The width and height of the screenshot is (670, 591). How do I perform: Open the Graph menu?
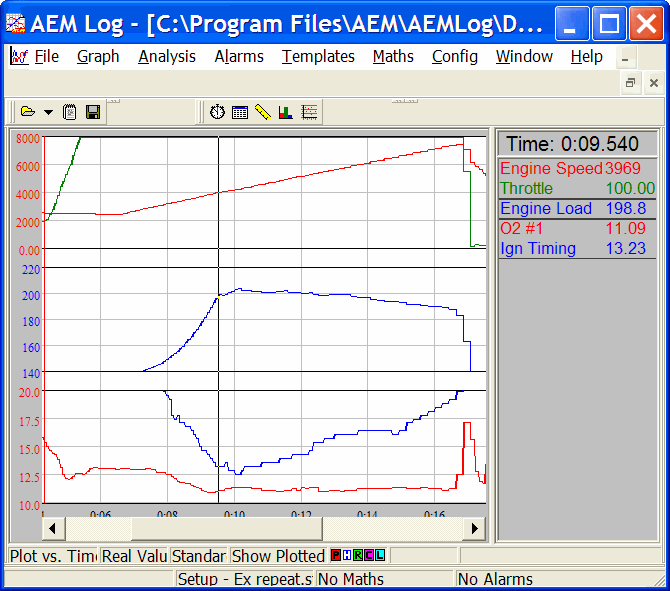pyautogui.click(x=98, y=56)
